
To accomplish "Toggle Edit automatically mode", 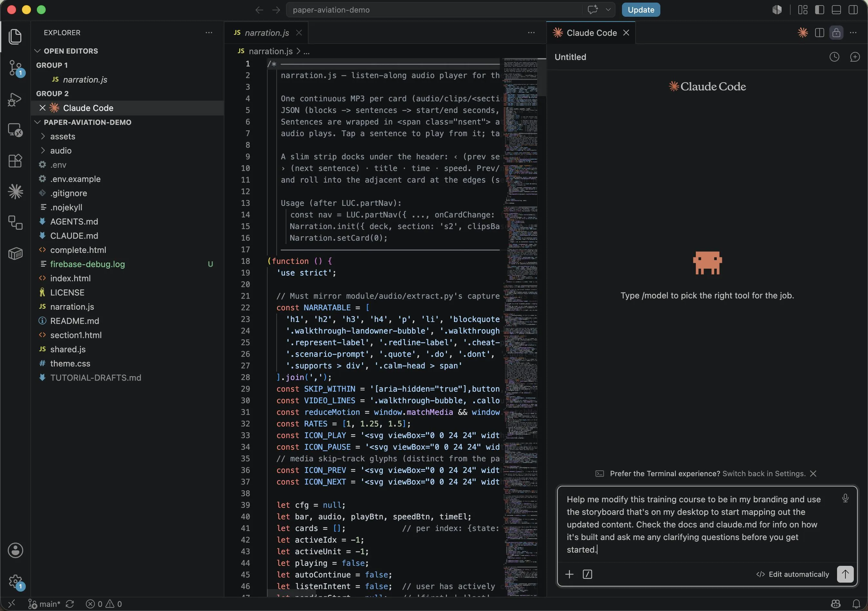I will pyautogui.click(x=793, y=574).
